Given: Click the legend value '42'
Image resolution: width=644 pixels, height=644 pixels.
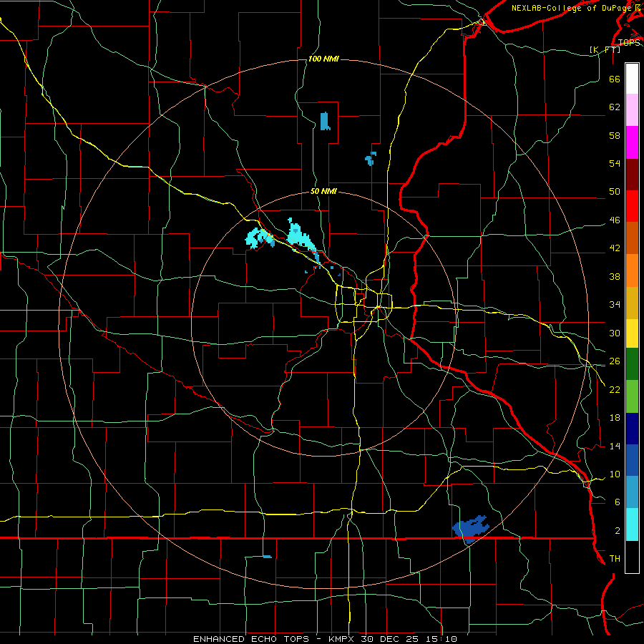Looking at the screenshot, I should tap(615, 248).
